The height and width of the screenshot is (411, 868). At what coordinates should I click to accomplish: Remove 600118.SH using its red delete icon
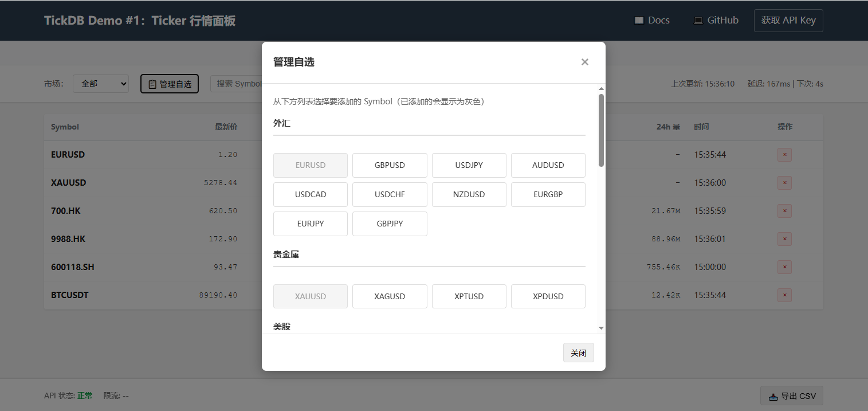tap(784, 267)
